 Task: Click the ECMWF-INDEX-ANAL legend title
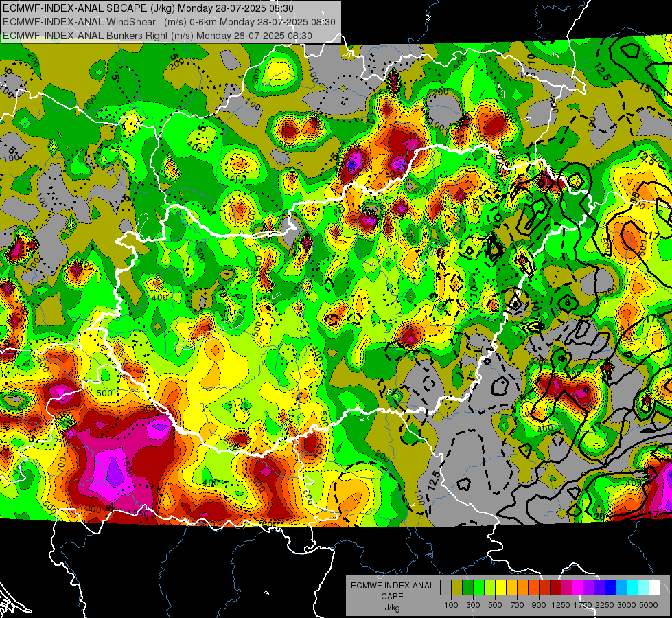tap(392, 586)
